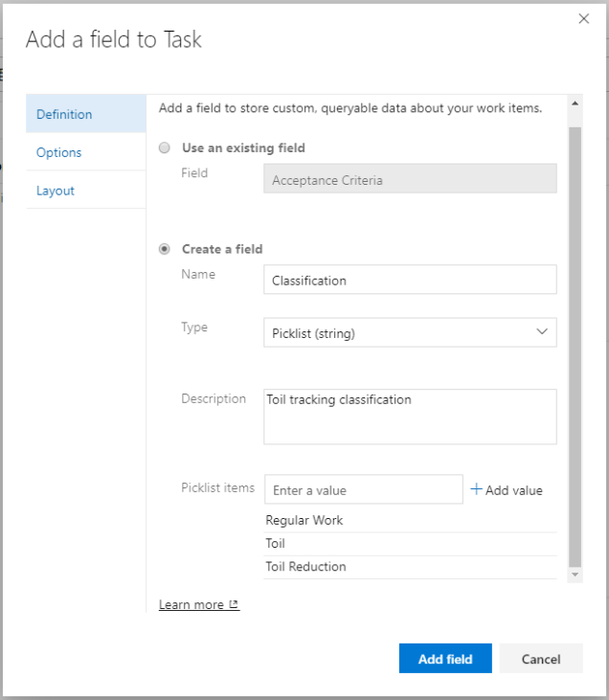Select the Create a field radio button
This screenshot has height=700, width=609.
(165, 249)
